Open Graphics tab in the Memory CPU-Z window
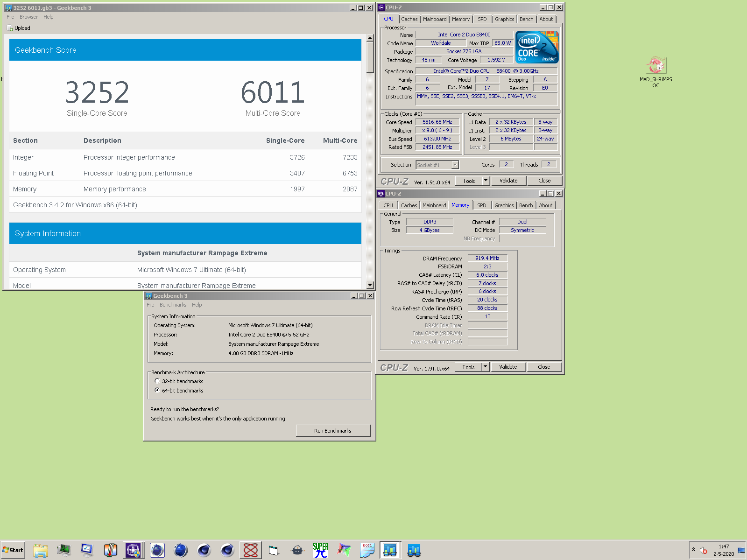 click(x=504, y=205)
